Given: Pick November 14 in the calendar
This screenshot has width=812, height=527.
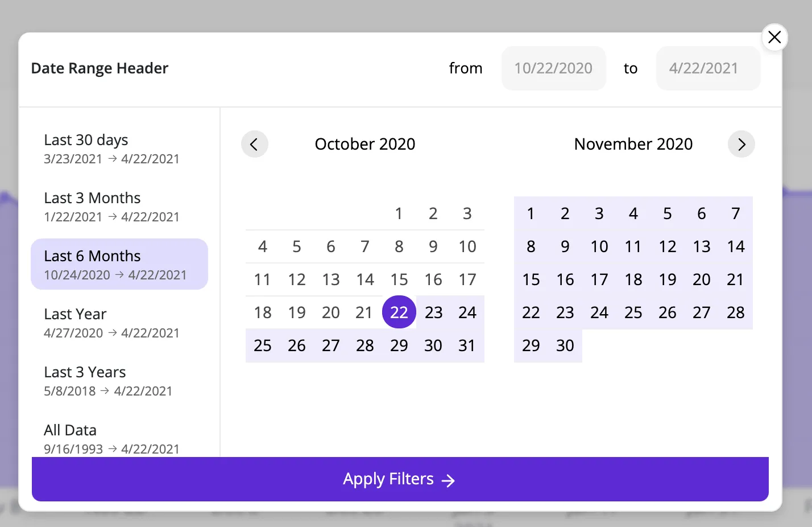Looking at the screenshot, I should point(736,246).
